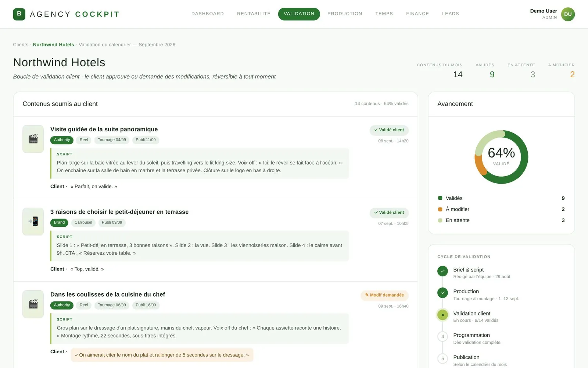Open the Dashboard tab
588x368 pixels.
coord(208,14)
